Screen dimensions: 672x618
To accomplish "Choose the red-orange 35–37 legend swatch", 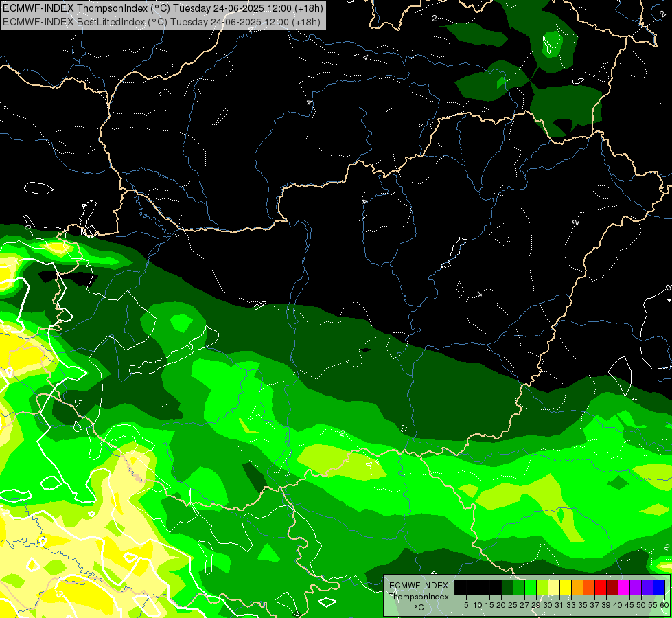I will (589, 587).
